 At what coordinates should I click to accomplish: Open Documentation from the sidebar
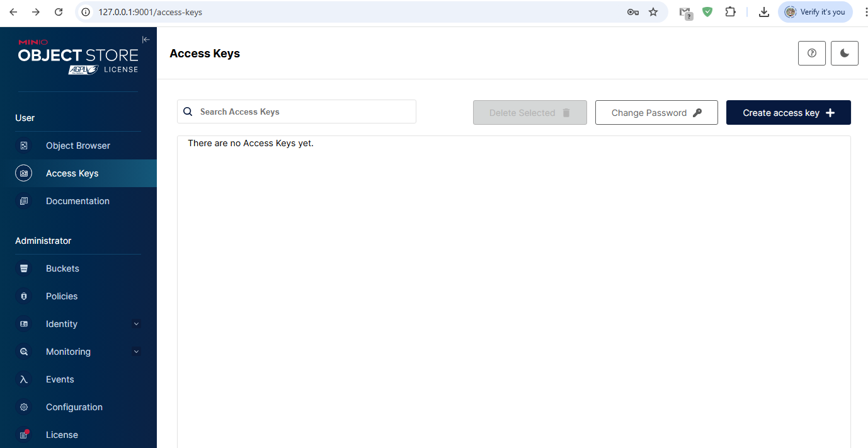pos(77,201)
